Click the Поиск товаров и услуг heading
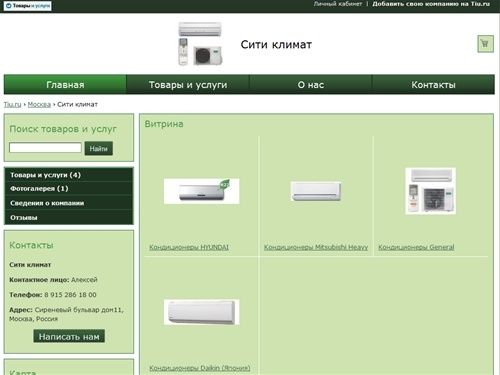Image resolution: width=500 pixels, height=375 pixels. click(63, 129)
